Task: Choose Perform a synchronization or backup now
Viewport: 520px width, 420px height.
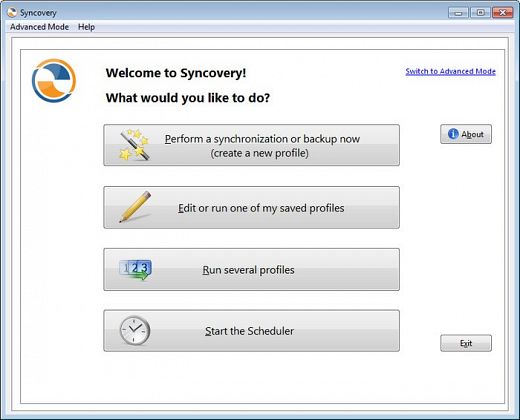Action: (x=251, y=145)
